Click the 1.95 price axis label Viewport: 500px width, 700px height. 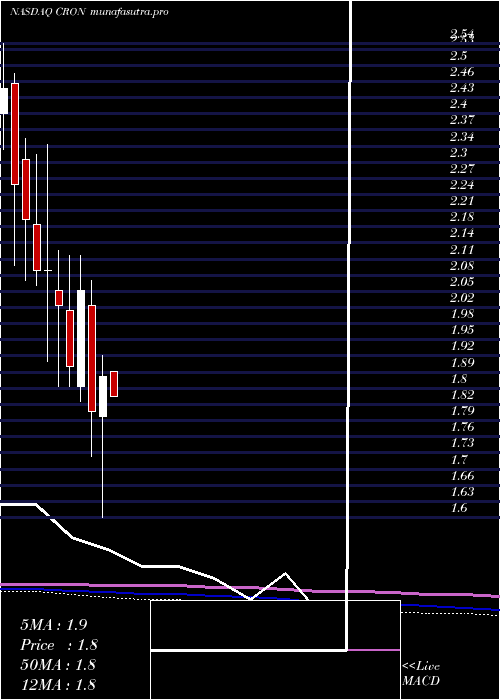[462, 330]
